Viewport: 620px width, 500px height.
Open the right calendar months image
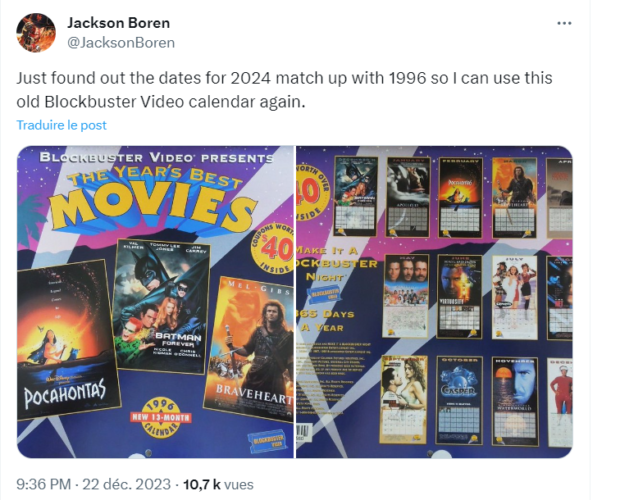(x=434, y=302)
